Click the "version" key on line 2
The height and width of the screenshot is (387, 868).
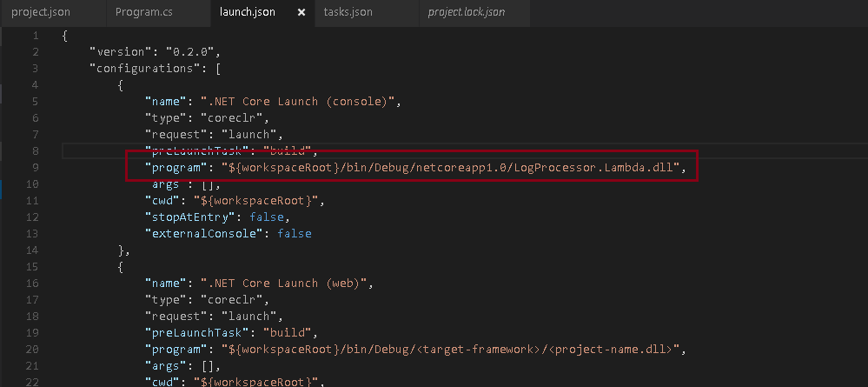click(120, 52)
